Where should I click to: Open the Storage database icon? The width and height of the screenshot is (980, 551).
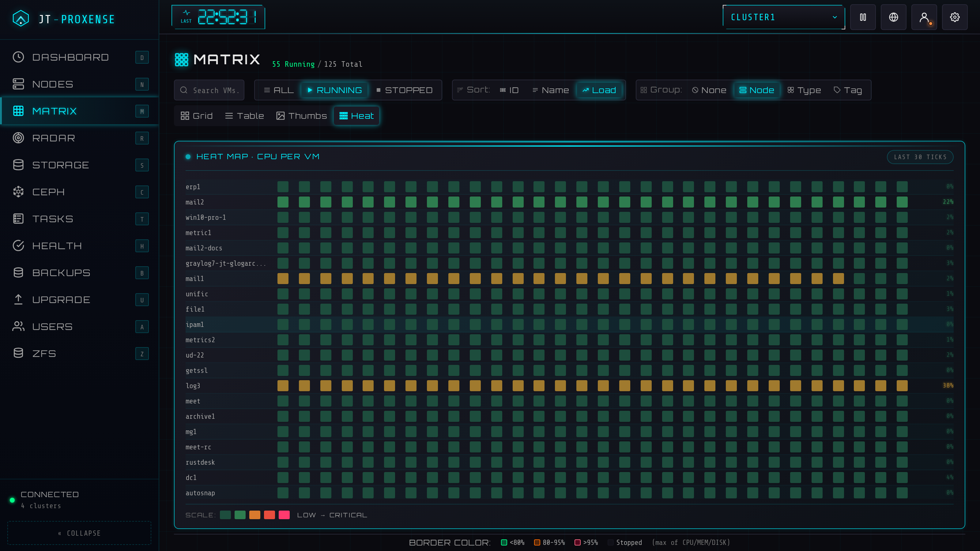pyautogui.click(x=18, y=165)
